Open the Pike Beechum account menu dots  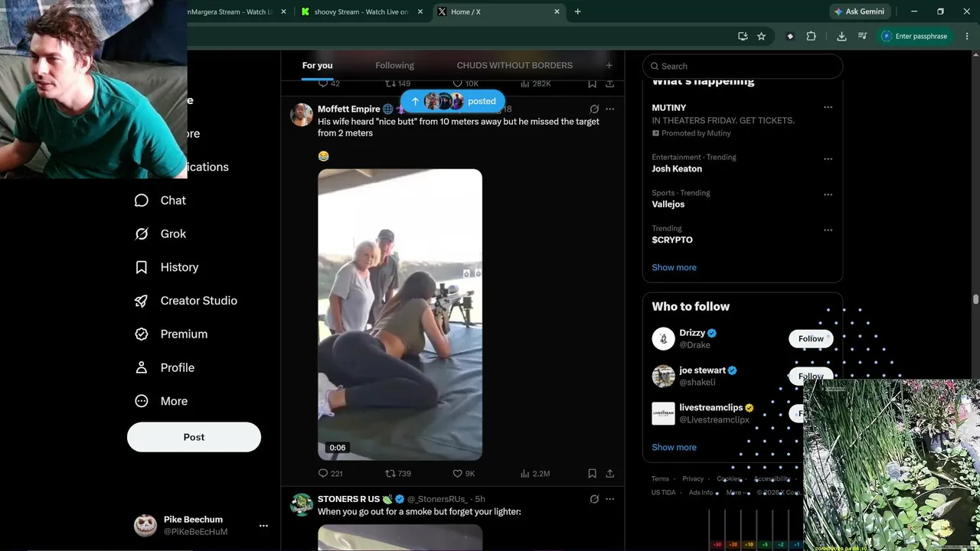[263, 526]
